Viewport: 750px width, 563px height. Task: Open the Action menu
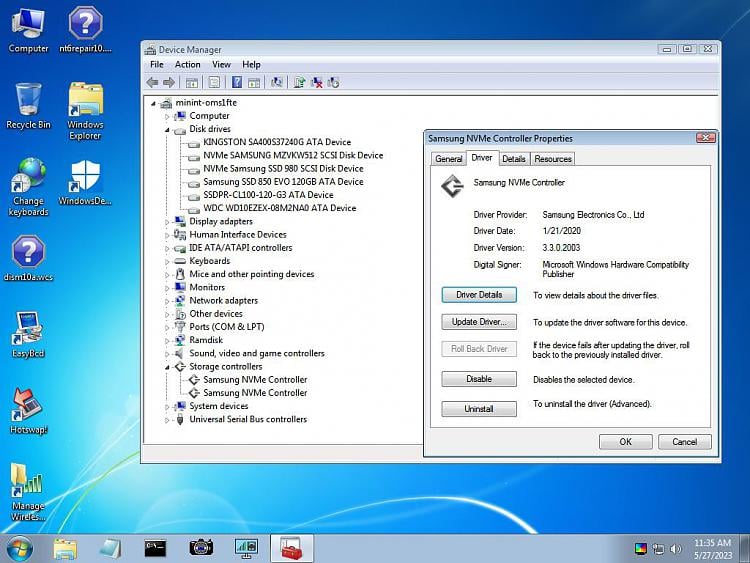188,65
